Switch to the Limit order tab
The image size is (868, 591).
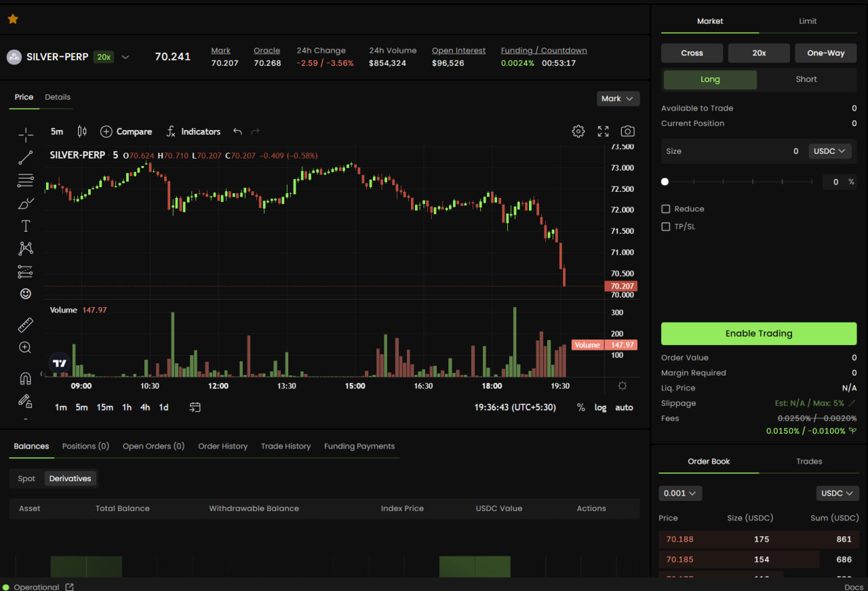[808, 21]
